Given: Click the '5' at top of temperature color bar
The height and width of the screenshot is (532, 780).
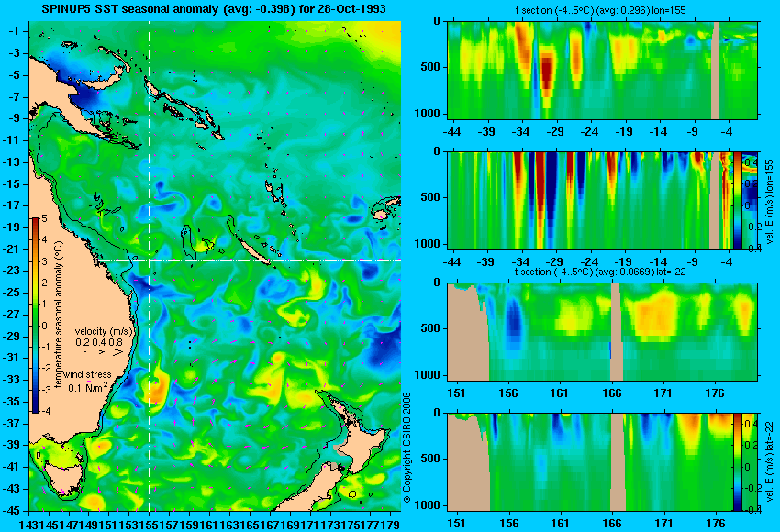Looking at the screenshot, I should (x=44, y=218).
